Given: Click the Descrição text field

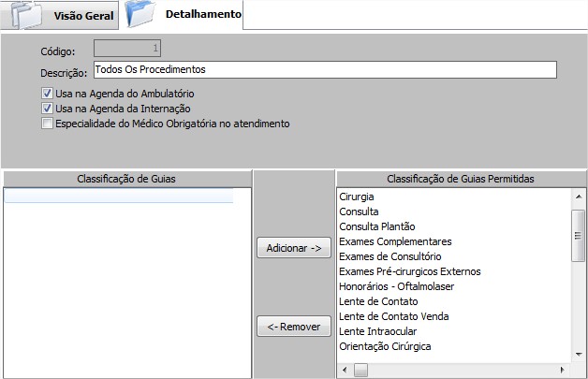Looking at the screenshot, I should (x=324, y=70).
